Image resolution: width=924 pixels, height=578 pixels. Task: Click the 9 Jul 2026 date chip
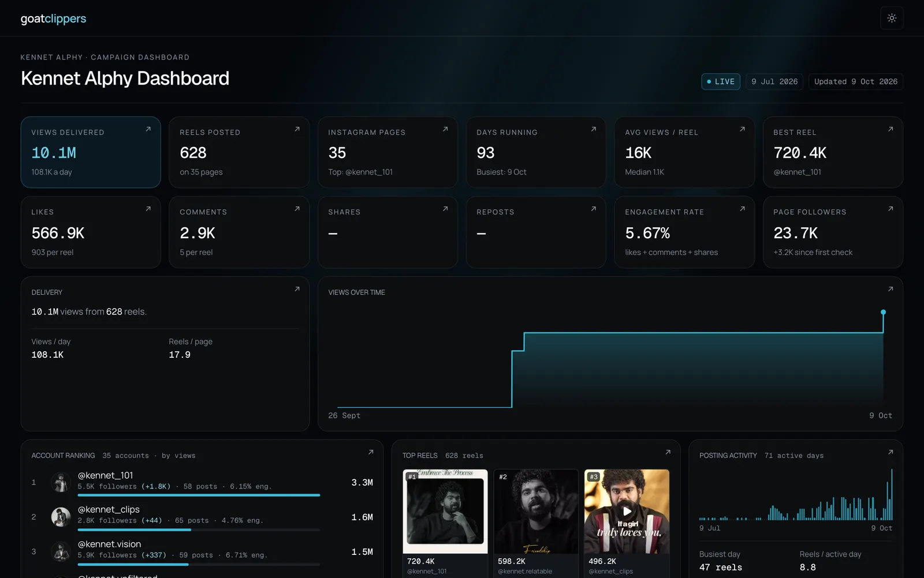774,81
